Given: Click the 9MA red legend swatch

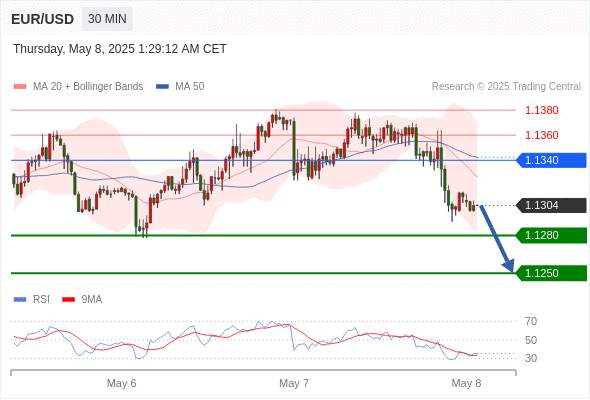Looking at the screenshot, I should tap(68, 300).
